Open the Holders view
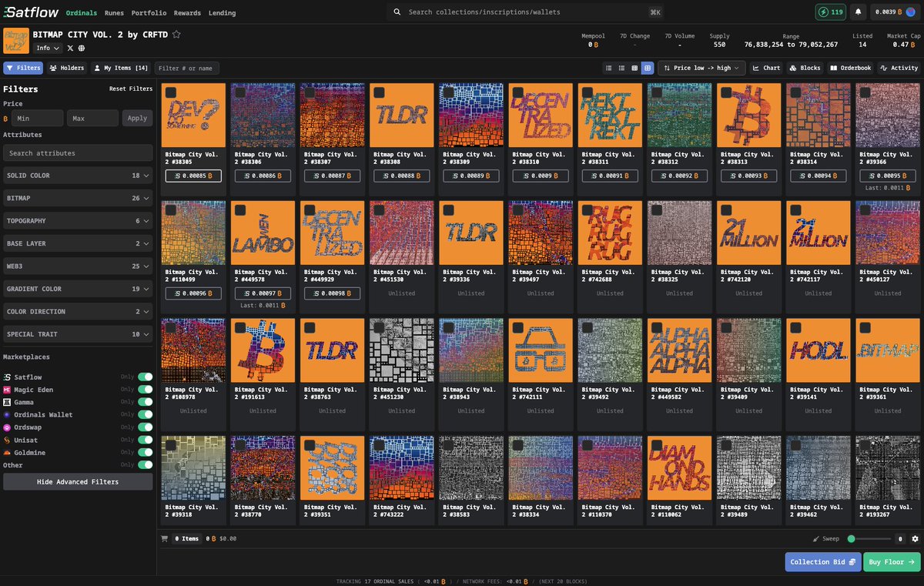 67,68
